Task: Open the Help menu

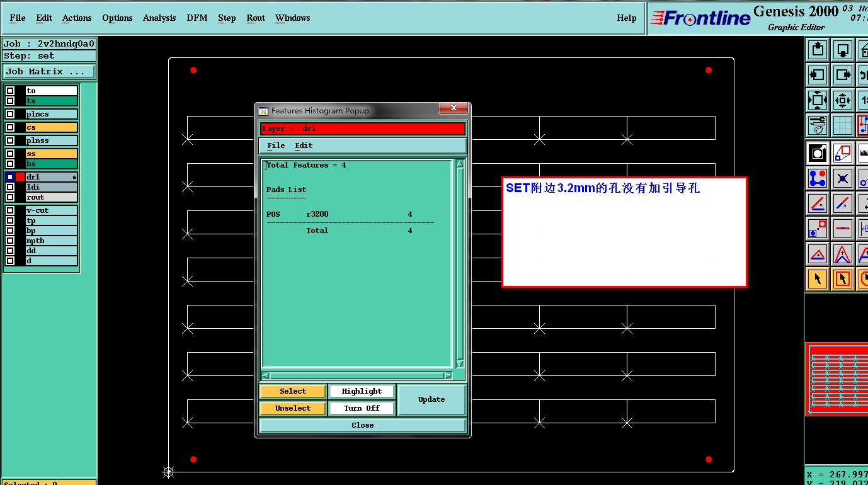Action: click(x=627, y=18)
